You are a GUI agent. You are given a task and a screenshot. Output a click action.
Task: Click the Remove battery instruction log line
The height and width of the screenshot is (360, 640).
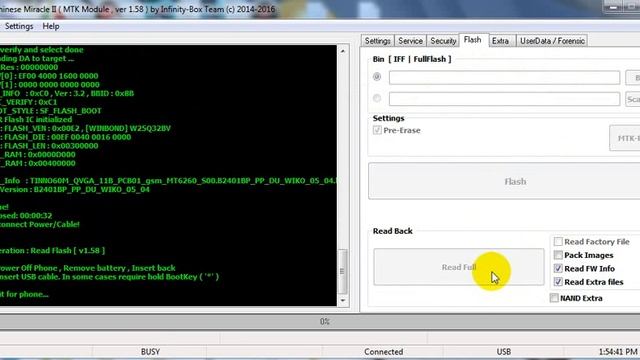pyautogui.click(x=88, y=268)
